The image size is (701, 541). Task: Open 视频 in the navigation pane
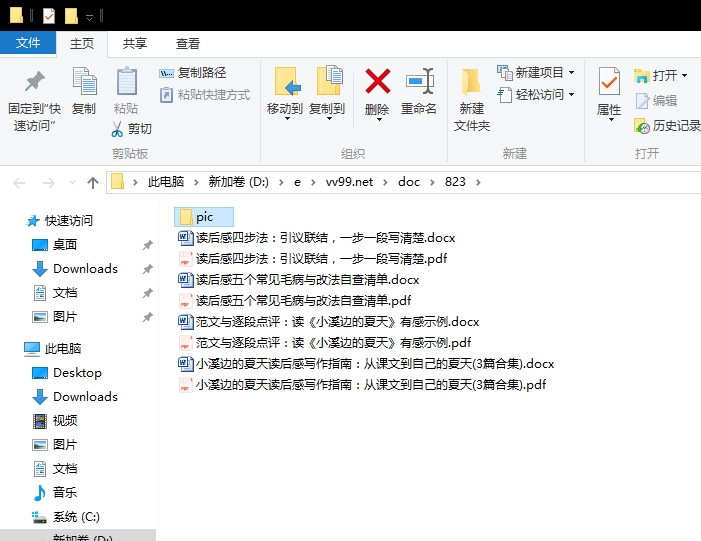pos(55,421)
